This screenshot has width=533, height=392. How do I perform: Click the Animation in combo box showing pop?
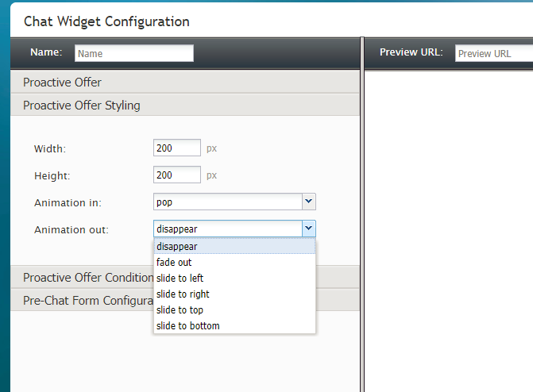pyautogui.click(x=227, y=202)
